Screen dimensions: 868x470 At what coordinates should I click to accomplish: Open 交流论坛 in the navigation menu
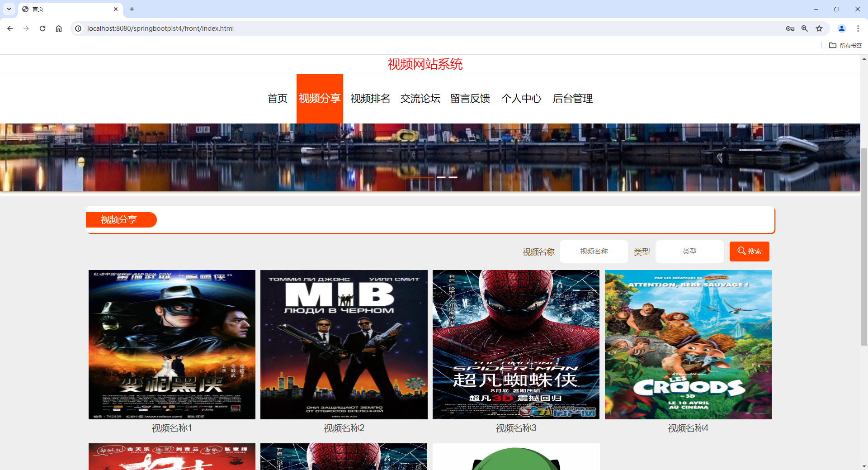click(420, 99)
